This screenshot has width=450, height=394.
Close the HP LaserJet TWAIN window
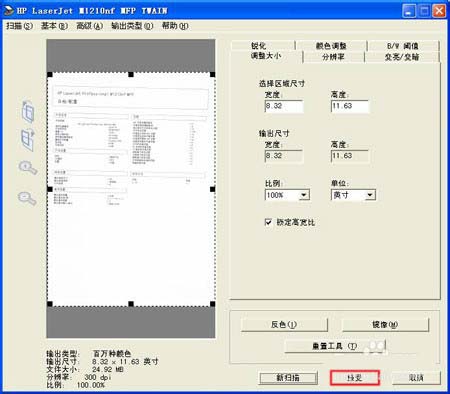pyautogui.click(x=439, y=11)
